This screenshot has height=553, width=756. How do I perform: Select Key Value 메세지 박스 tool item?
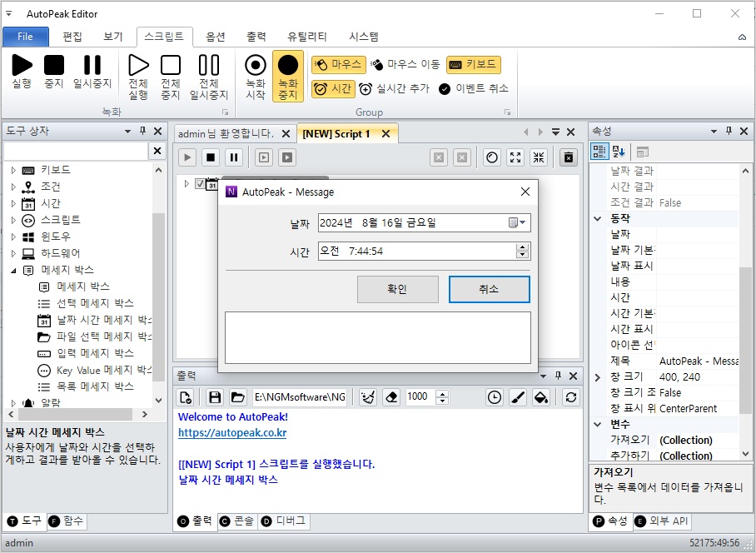pos(95,371)
